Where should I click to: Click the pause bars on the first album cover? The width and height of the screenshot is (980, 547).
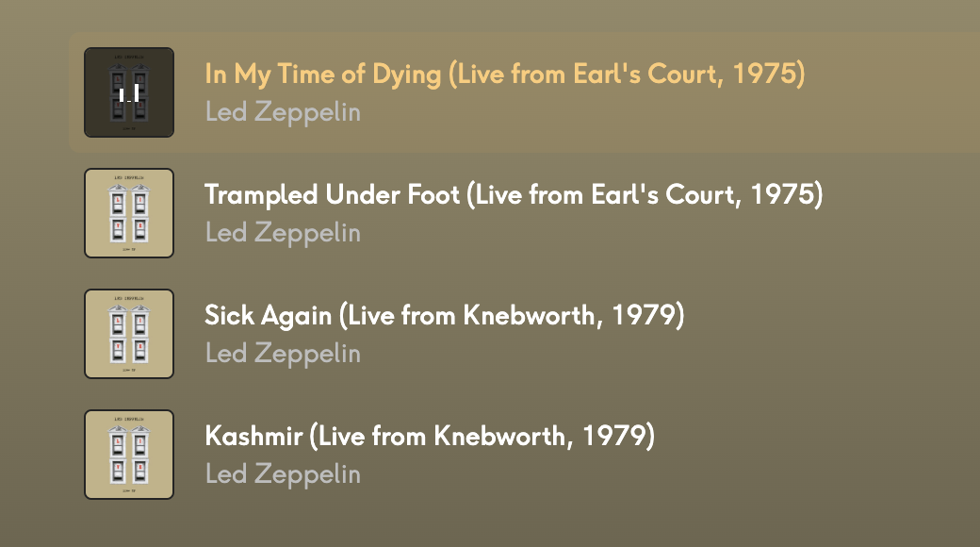pyautogui.click(x=129, y=92)
